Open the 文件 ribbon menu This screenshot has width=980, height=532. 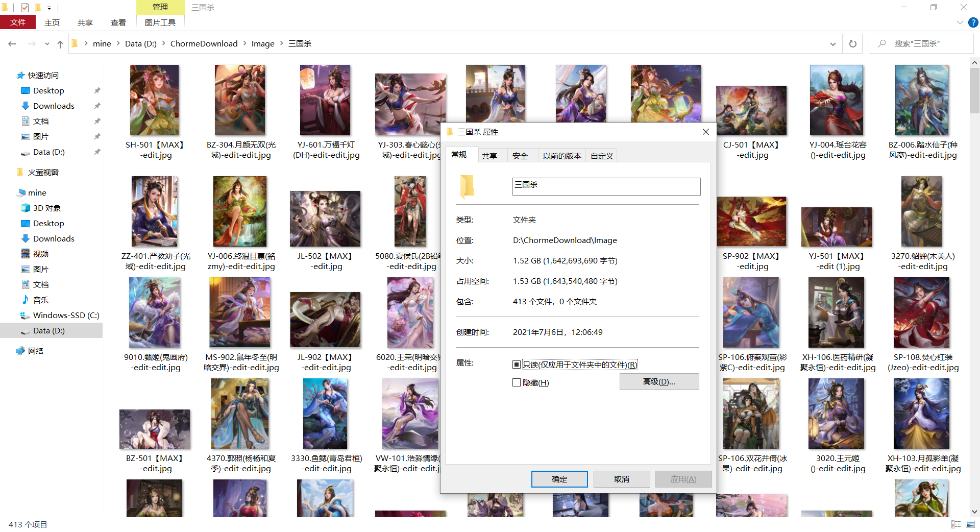tap(18, 22)
